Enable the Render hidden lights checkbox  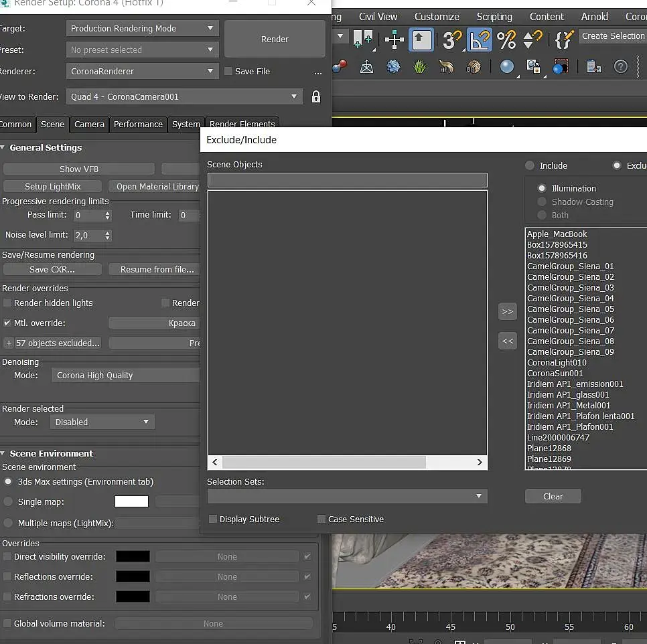pos(8,303)
